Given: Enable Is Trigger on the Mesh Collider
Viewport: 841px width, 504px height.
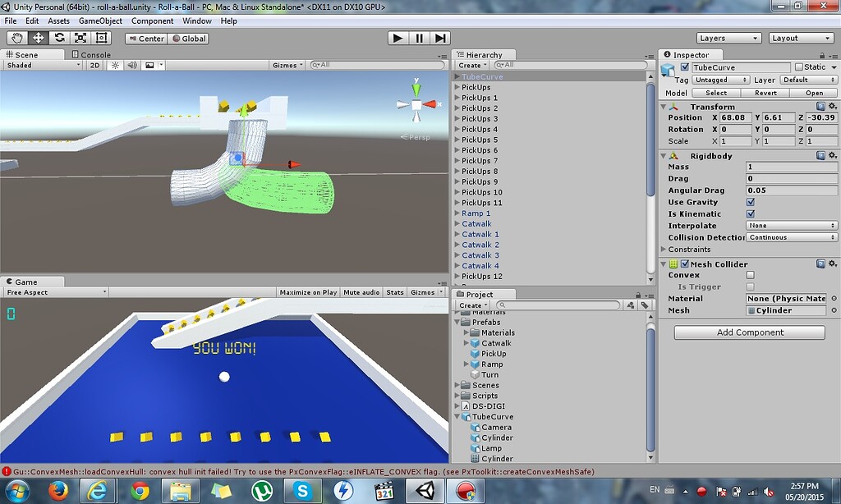Looking at the screenshot, I should (750, 286).
